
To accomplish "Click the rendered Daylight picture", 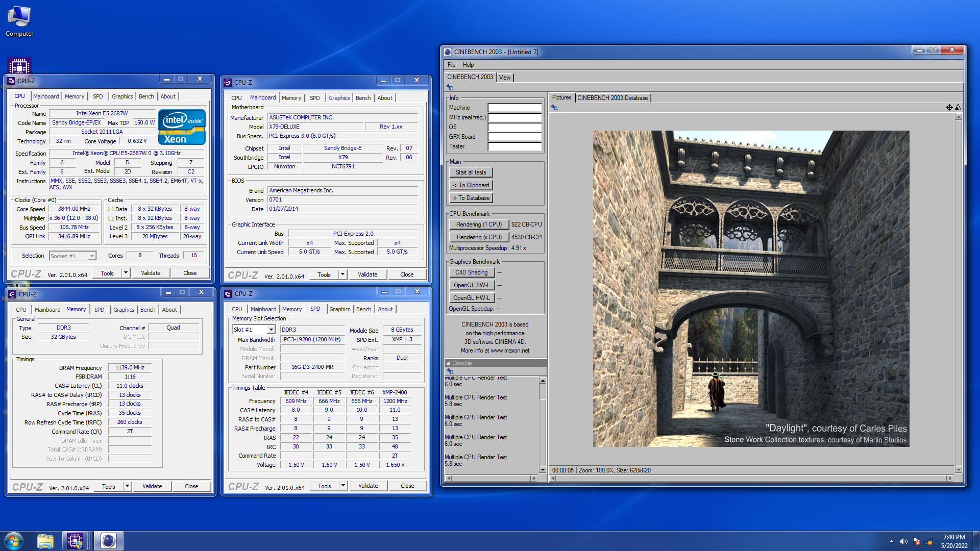I will (x=751, y=289).
